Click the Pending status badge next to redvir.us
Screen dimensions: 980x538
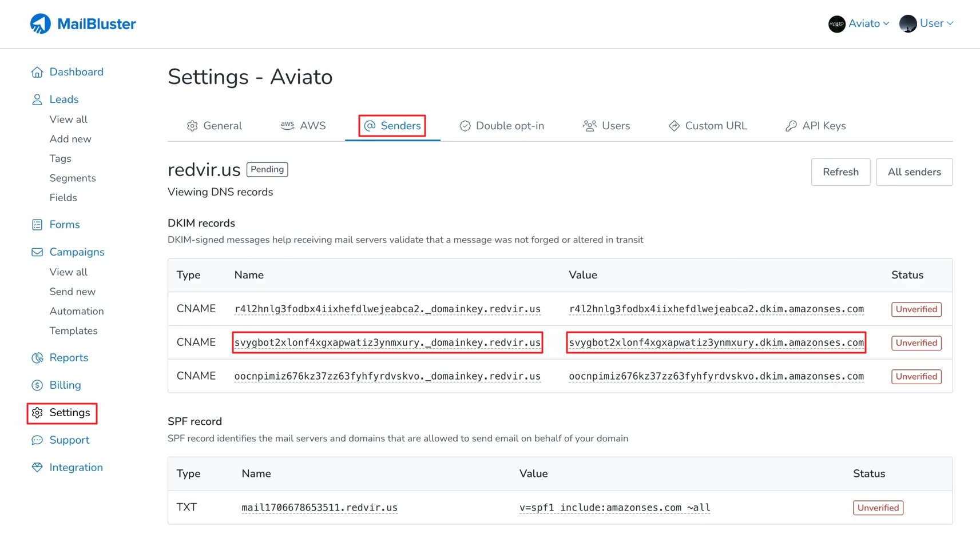coord(267,169)
